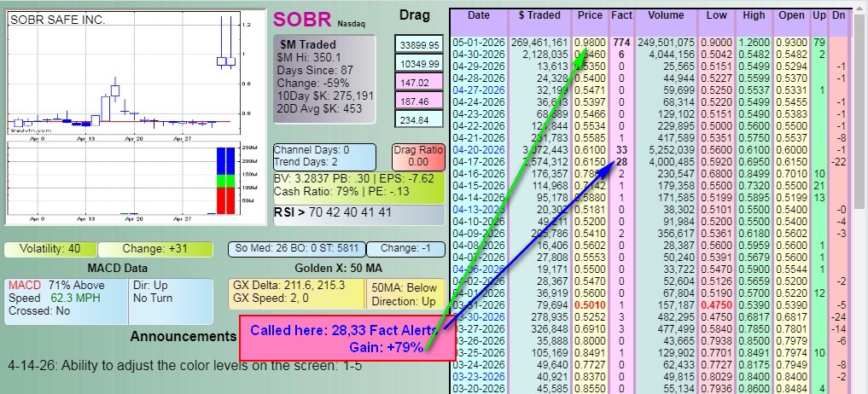Click the Volatility: 40 indicator

coord(50,249)
